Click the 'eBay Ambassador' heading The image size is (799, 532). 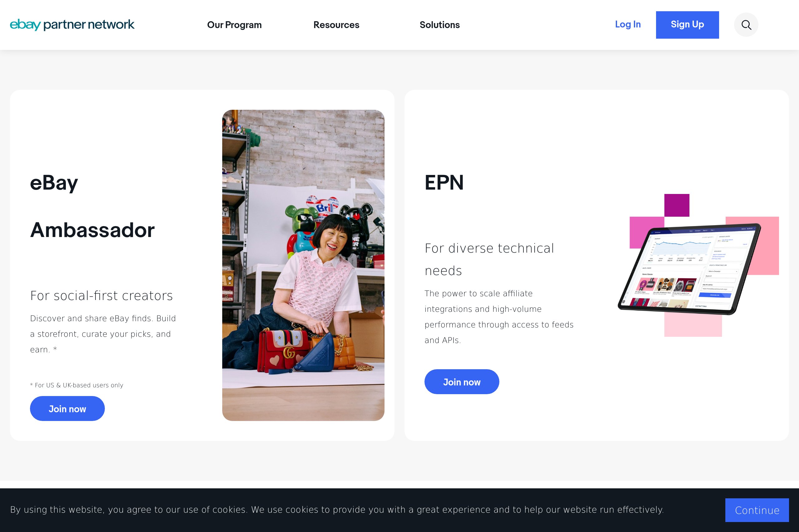92,206
